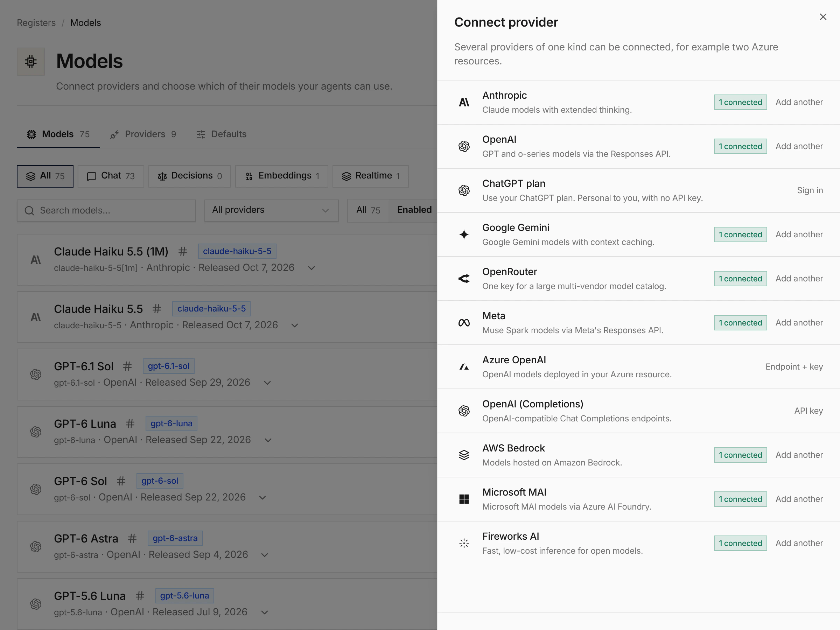840x630 pixels.
Task: Click the Anthropic logo icon in provider list
Action: [x=464, y=102]
